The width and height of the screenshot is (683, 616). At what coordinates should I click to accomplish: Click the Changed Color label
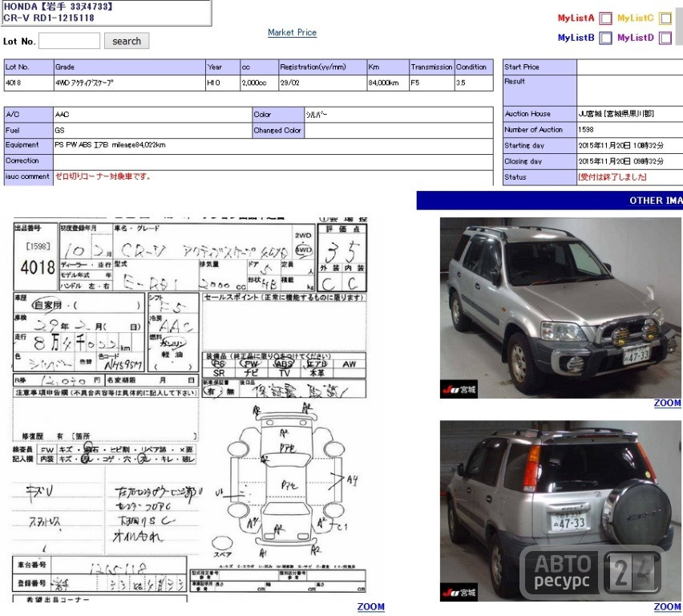click(x=277, y=131)
